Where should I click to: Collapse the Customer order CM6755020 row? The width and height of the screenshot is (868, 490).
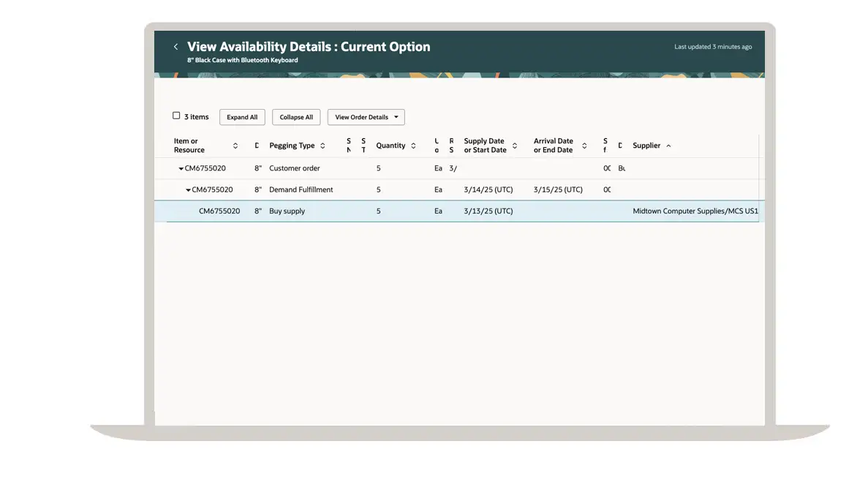[x=181, y=169]
